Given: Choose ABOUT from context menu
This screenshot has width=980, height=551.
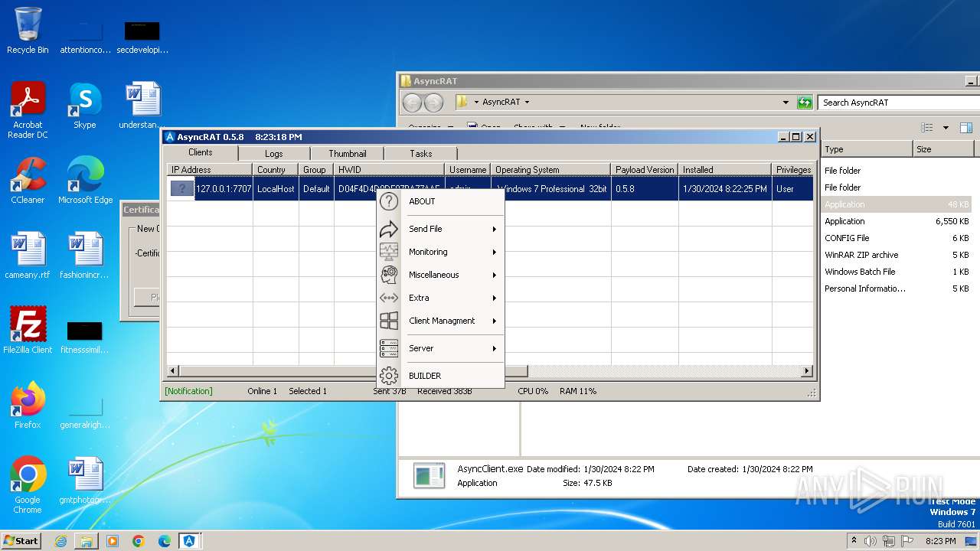Looking at the screenshot, I should coord(422,201).
